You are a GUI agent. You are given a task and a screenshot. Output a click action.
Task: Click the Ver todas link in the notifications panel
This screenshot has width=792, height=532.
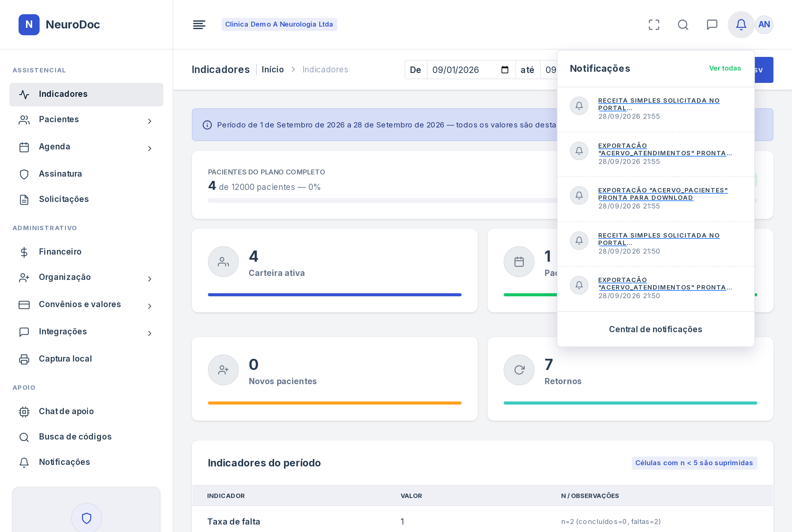(x=725, y=68)
